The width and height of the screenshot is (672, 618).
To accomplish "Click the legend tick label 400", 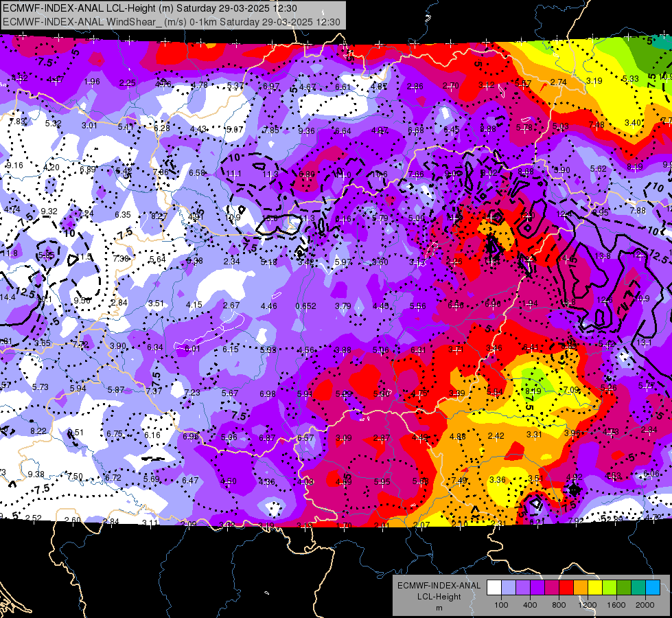I will coord(530,605).
